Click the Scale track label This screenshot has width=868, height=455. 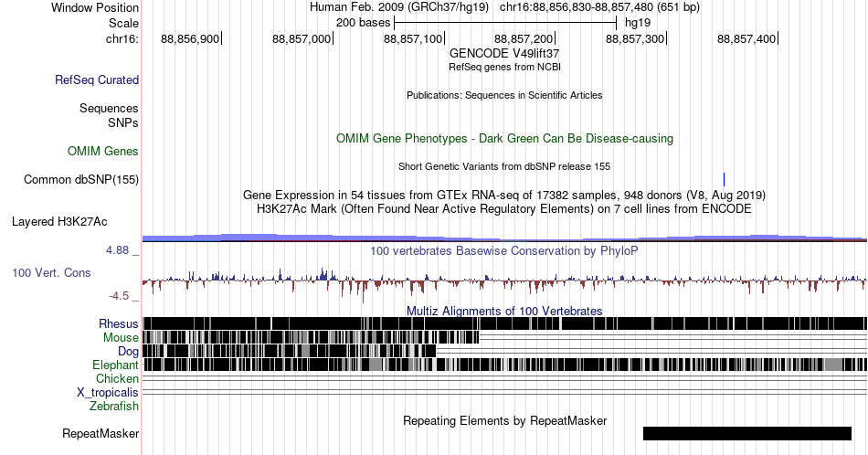pyautogui.click(x=123, y=23)
